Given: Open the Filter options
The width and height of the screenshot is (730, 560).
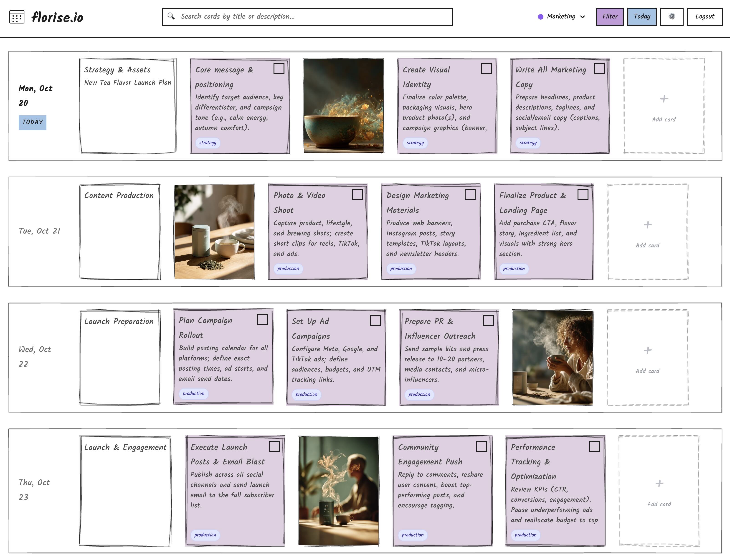Looking at the screenshot, I should [x=609, y=17].
